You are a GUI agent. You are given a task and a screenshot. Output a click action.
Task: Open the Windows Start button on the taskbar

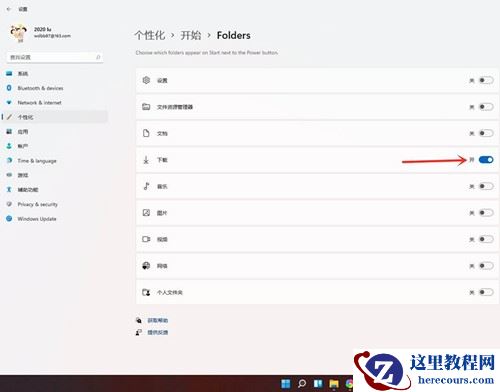[x=286, y=384]
